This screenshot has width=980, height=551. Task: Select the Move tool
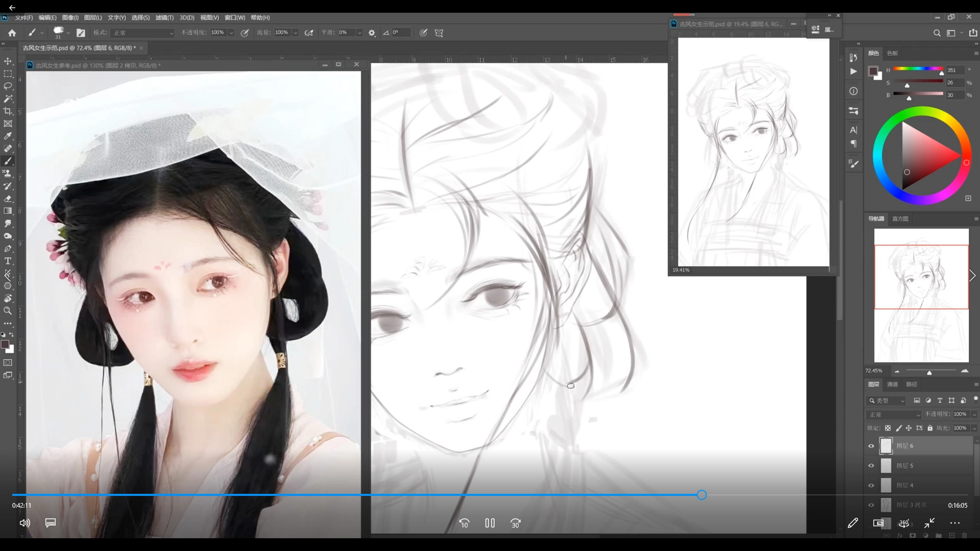coord(8,61)
